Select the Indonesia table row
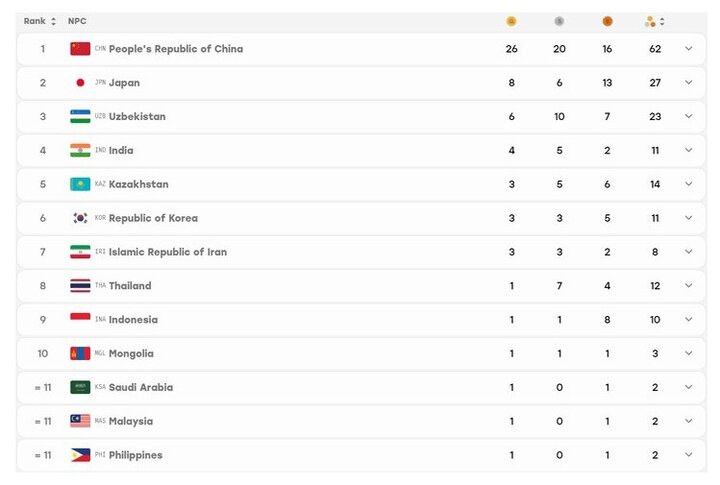The width and height of the screenshot is (720, 485). pos(361,319)
